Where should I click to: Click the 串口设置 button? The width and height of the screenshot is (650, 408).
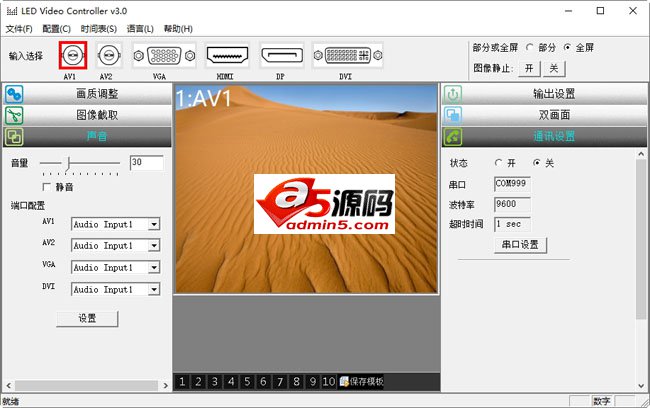click(x=520, y=245)
